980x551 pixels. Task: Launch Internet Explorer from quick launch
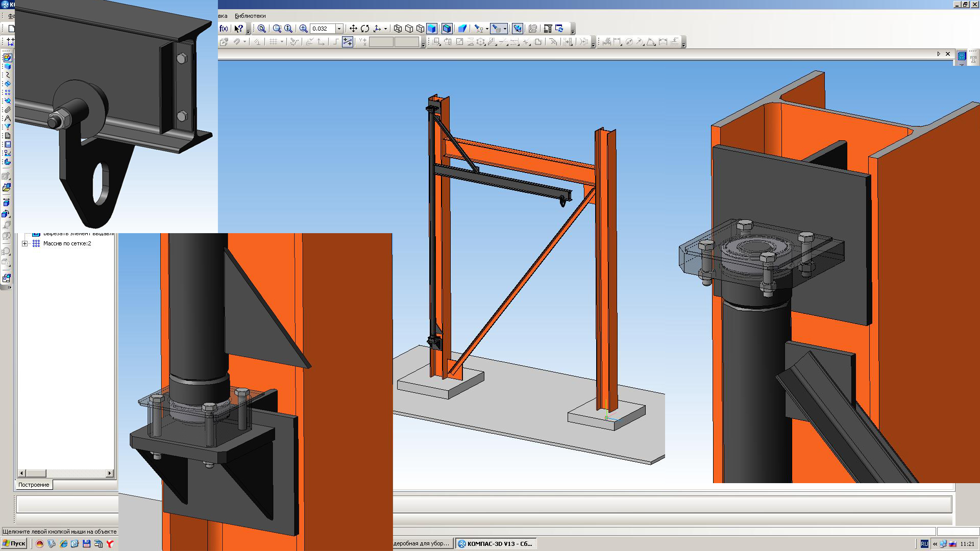pos(63,544)
